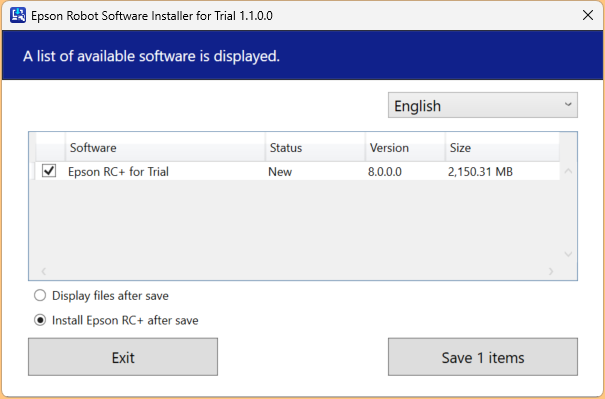
Task: Click the Exit button
Action: click(123, 357)
